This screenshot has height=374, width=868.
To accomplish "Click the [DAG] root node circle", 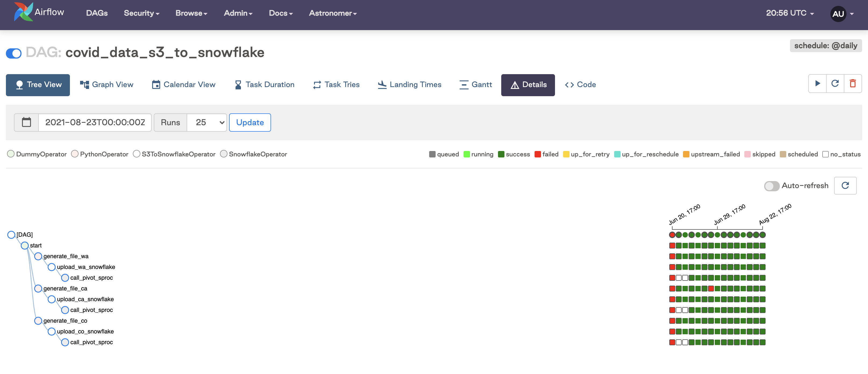I will [x=11, y=235].
